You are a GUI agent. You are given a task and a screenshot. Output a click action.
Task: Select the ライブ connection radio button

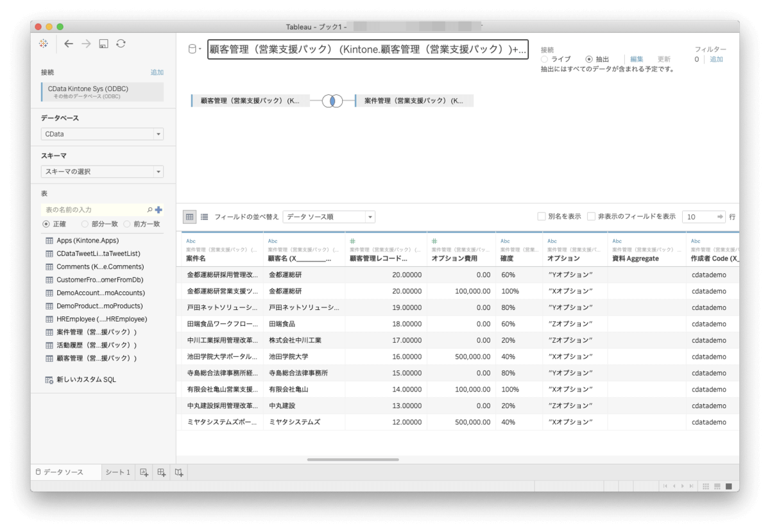coord(545,59)
